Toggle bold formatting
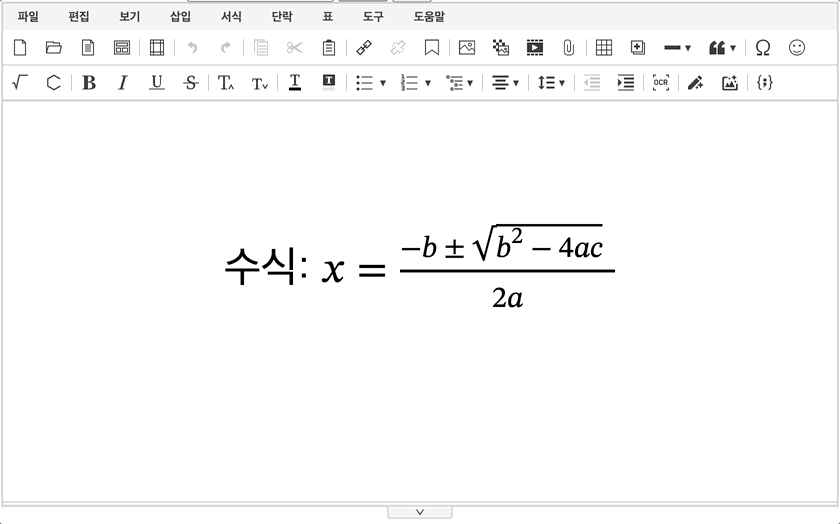The image size is (840, 524). coord(89,83)
